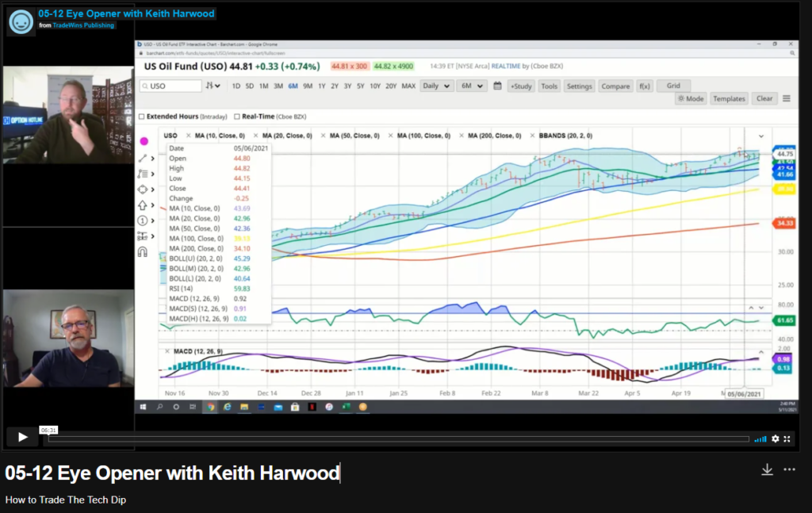The image size is (812, 513).
Task: Select the 6M time range
Action: click(293, 86)
